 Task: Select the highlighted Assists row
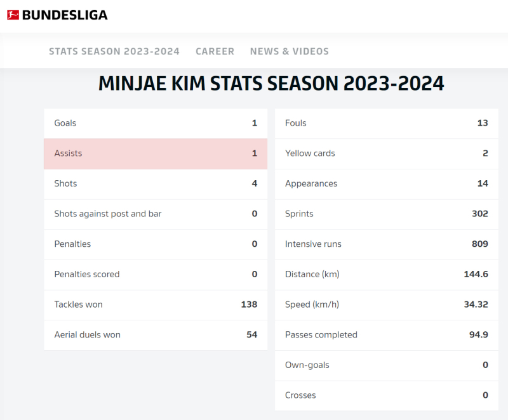click(x=156, y=154)
